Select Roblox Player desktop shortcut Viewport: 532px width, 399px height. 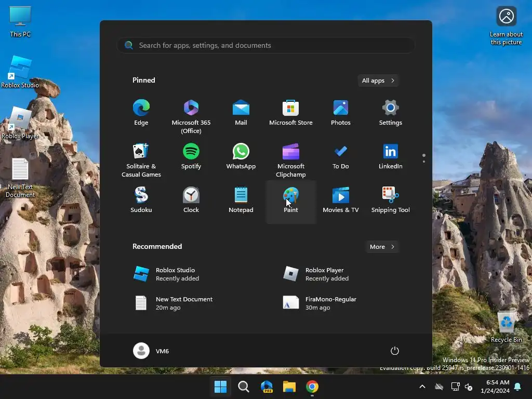[20, 123]
